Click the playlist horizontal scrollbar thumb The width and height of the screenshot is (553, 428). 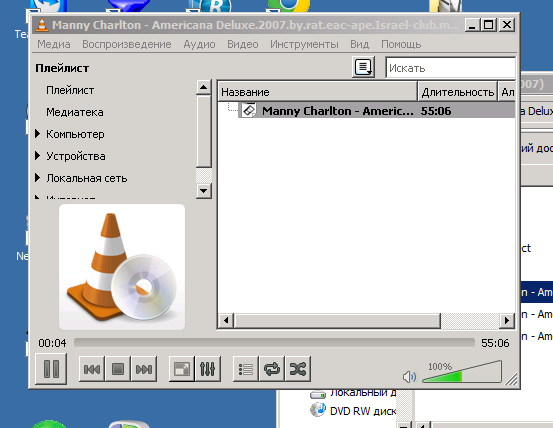[337, 320]
